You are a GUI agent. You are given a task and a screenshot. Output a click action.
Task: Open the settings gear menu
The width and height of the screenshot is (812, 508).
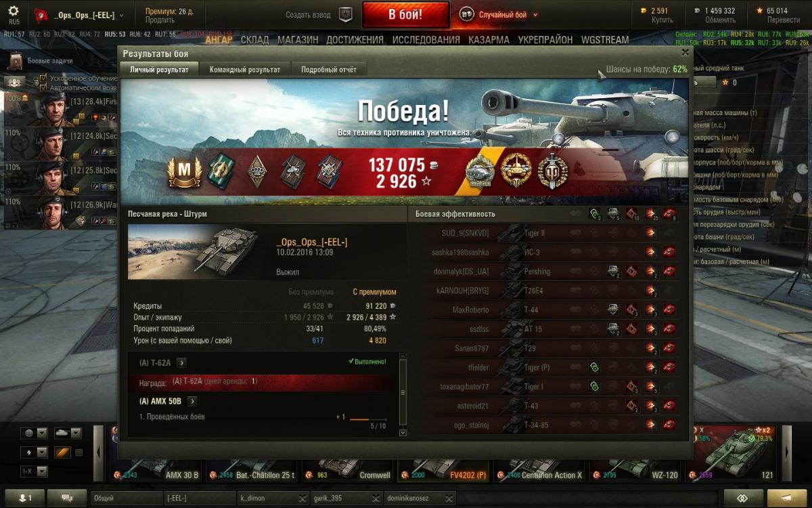[14, 12]
